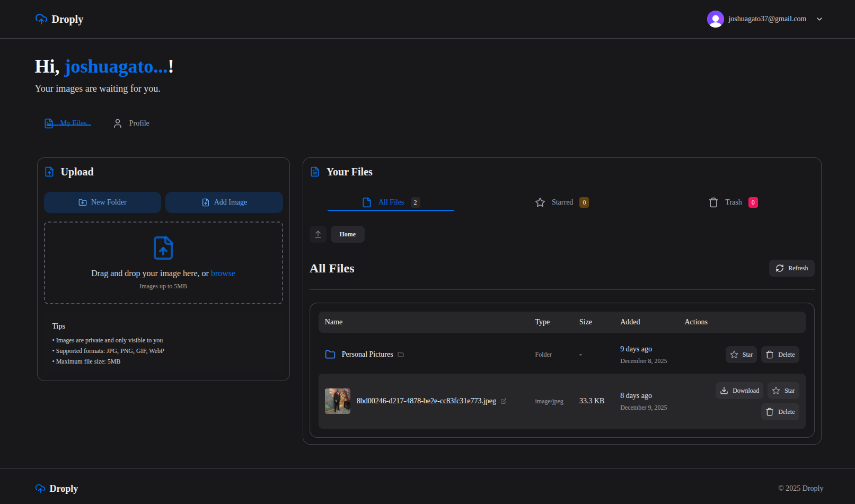The height and width of the screenshot is (504, 855).
Task: Expand the account dropdown chevron
Action: [x=819, y=19]
